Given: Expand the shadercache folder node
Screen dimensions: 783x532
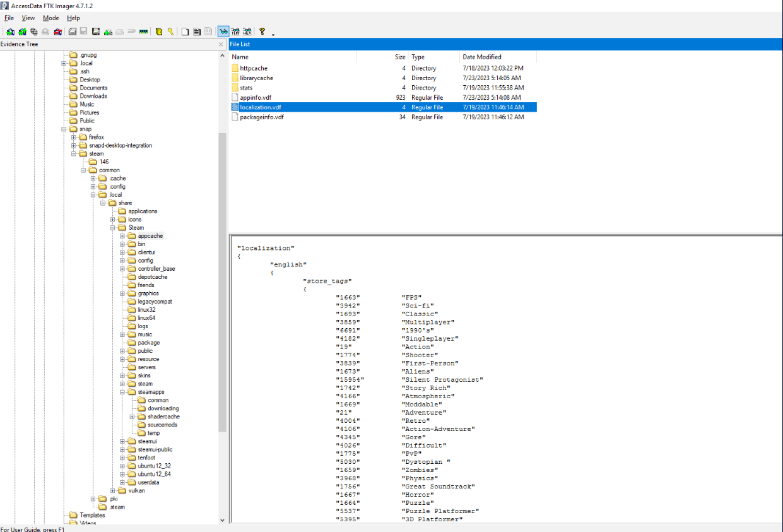Looking at the screenshot, I should point(132,416).
